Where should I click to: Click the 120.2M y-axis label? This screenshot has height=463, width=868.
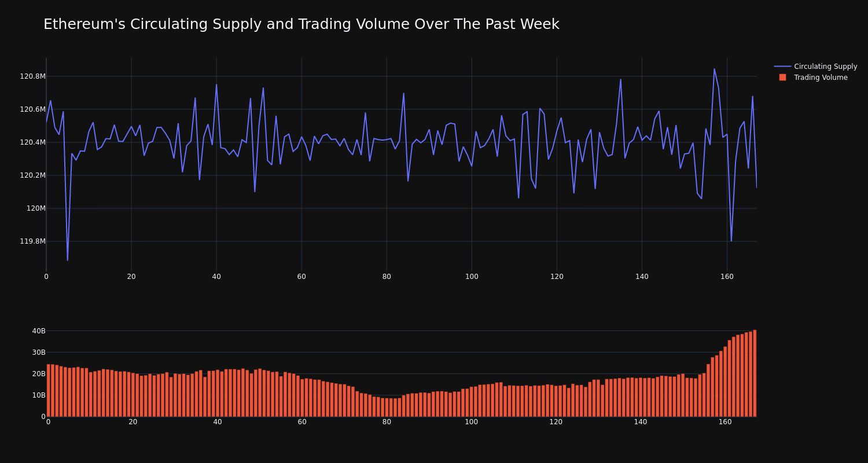(x=32, y=175)
